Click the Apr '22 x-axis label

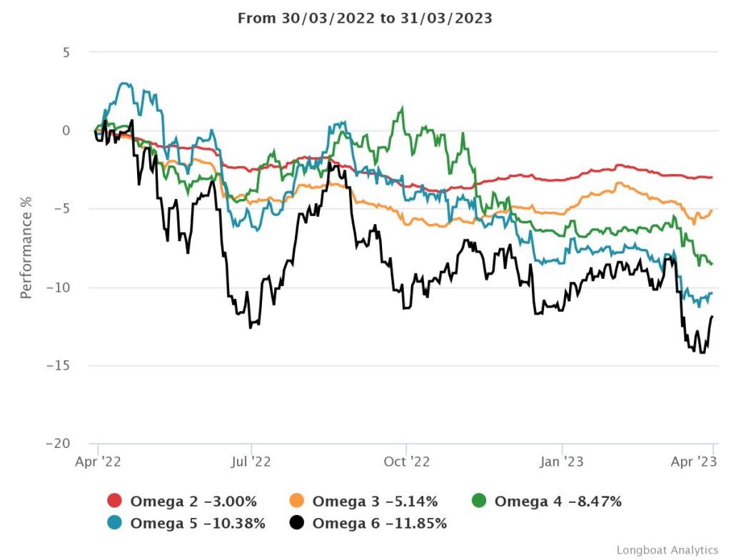[x=98, y=462]
